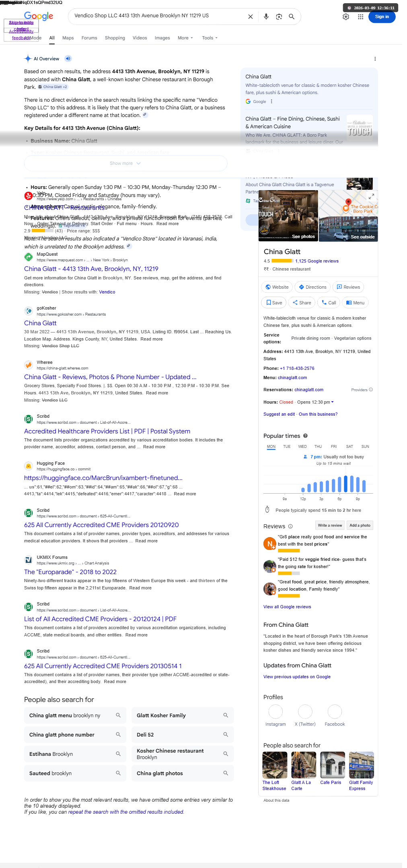Select SAT in Popular times
The image size is (407, 868).
349,447
